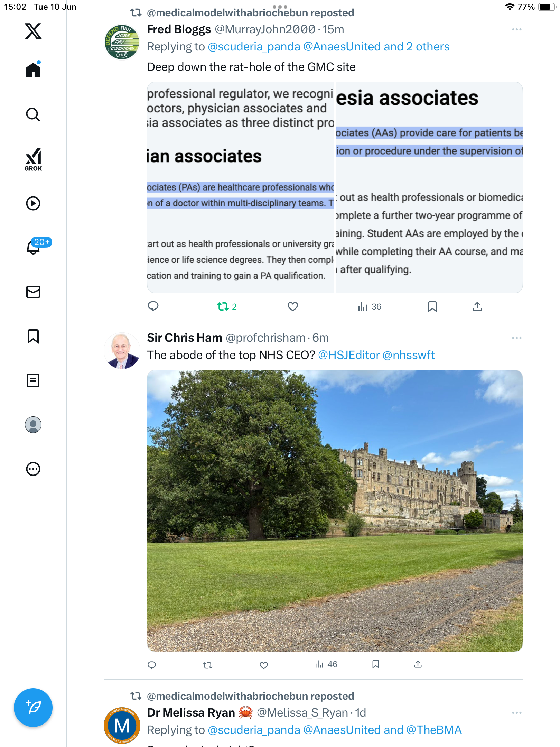Open the @HSJEditor mention link

(x=349, y=355)
